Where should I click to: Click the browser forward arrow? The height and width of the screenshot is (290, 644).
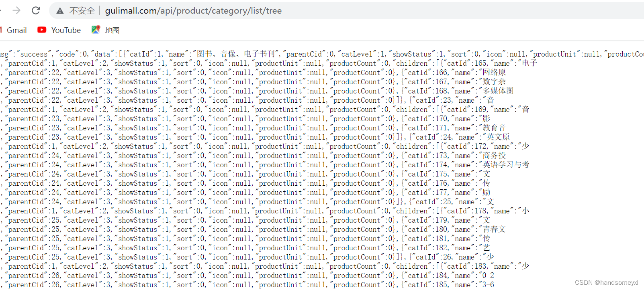(x=16, y=10)
